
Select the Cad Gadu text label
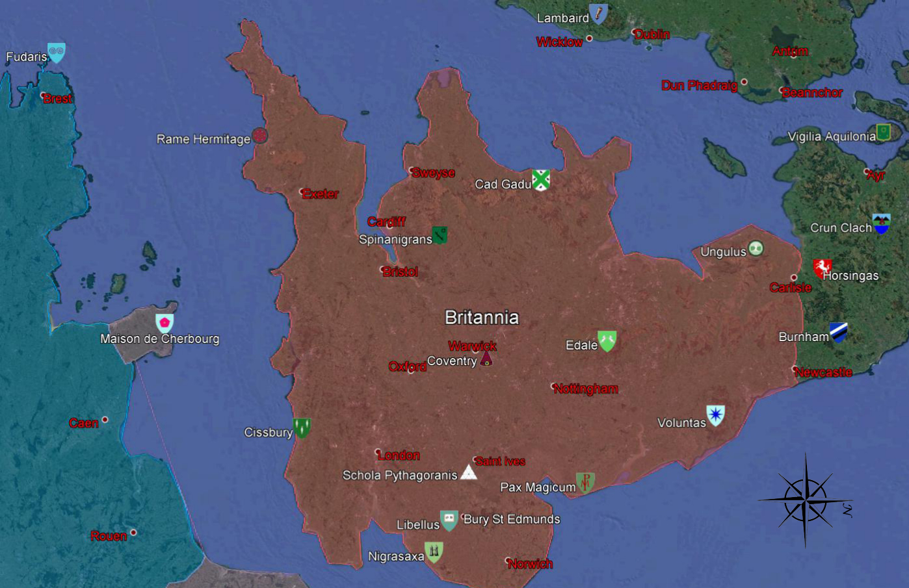(503, 185)
